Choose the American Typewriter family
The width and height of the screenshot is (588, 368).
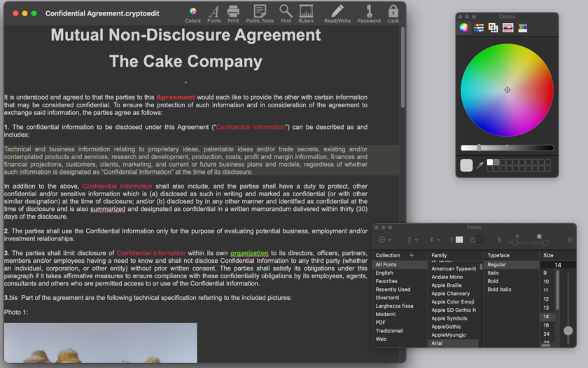click(x=453, y=268)
